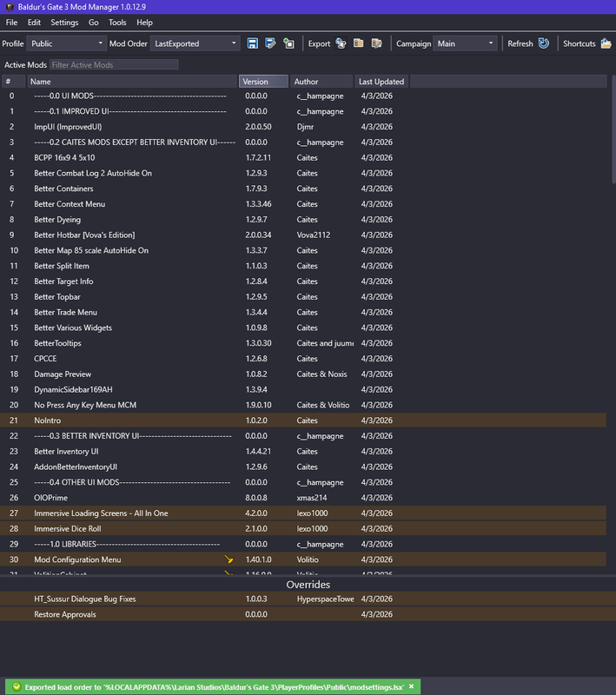Screen dimensions: 616x695
Task: Sort by the Version column header
Action: pyautogui.click(x=263, y=82)
